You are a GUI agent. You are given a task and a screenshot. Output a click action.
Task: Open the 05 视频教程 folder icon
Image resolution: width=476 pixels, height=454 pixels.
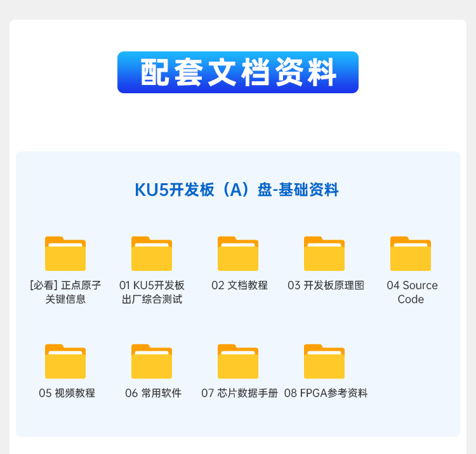65,361
